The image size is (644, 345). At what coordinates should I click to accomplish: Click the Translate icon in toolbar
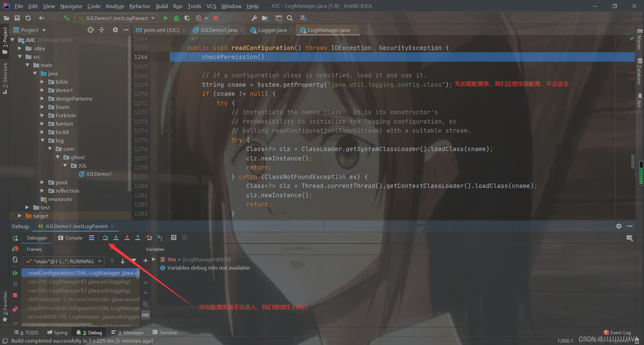(303, 18)
